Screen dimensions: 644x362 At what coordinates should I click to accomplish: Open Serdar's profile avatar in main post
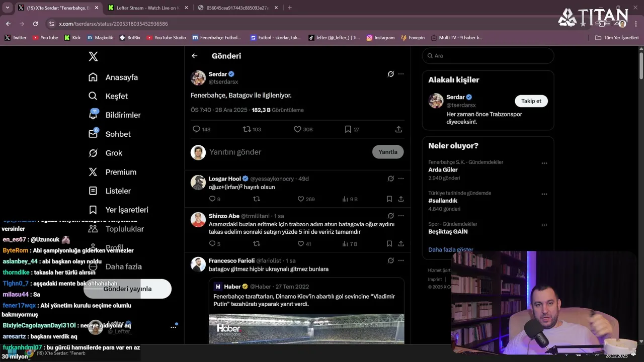tap(198, 78)
